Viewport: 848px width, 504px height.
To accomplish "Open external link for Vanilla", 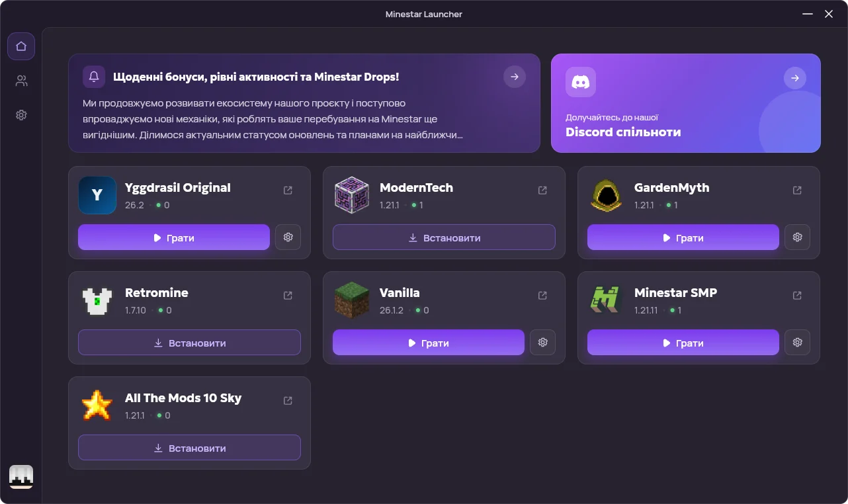I will 542,296.
